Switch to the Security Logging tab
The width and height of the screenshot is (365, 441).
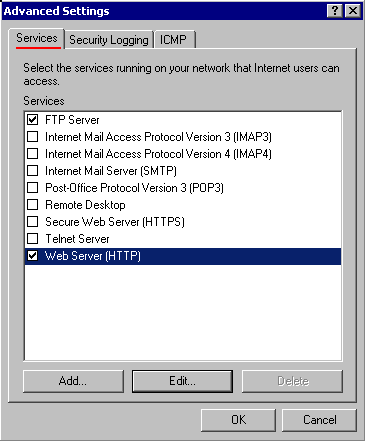click(x=109, y=40)
